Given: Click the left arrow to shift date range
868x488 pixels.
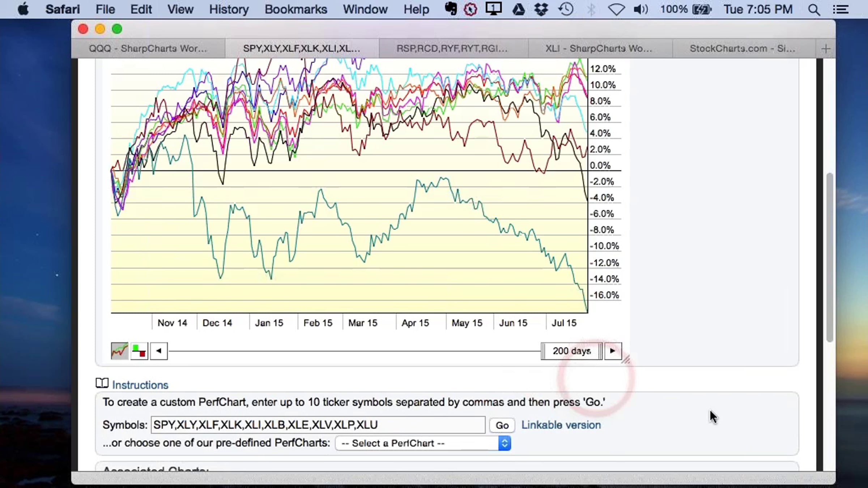Looking at the screenshot, I should (159, 351).
